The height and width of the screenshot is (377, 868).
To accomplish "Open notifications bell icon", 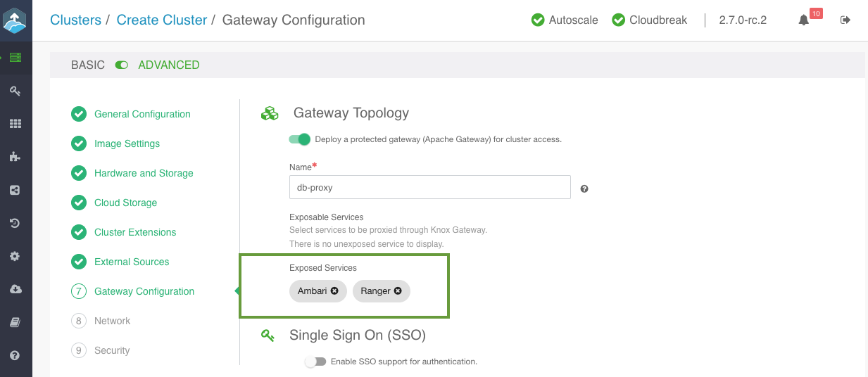I will (804, 20).
